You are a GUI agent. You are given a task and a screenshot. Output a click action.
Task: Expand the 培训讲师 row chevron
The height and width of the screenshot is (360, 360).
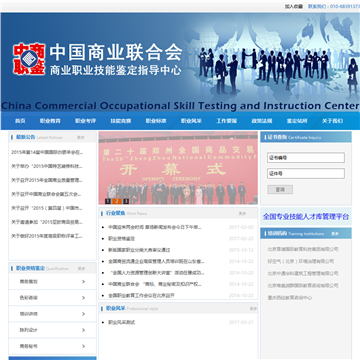click(83, 314)
